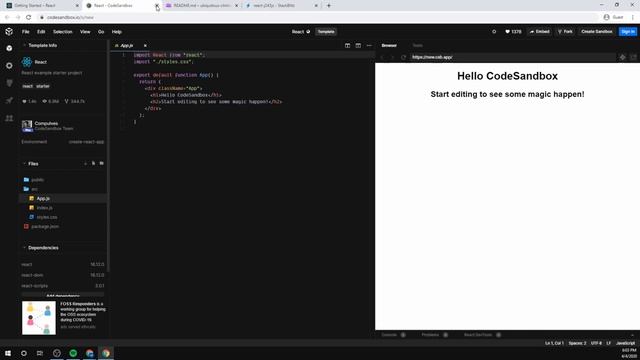Split editor with first layout icon

point(347,46)
